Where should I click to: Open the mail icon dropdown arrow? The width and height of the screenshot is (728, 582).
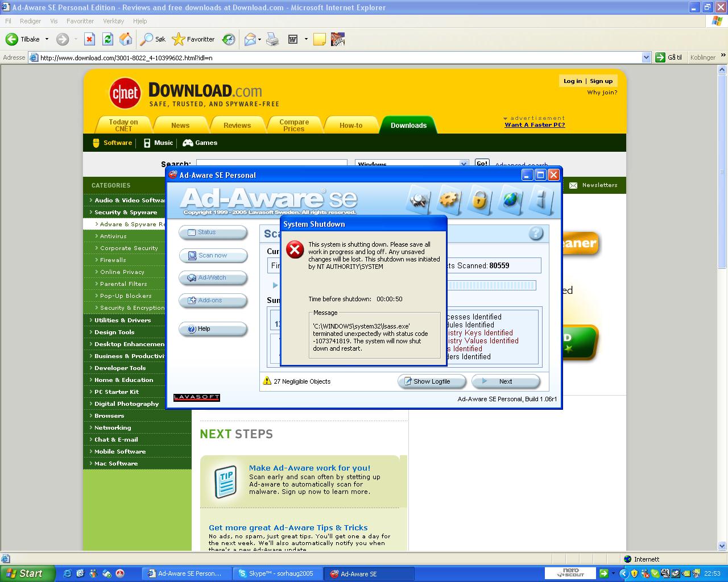pos(259,39)
